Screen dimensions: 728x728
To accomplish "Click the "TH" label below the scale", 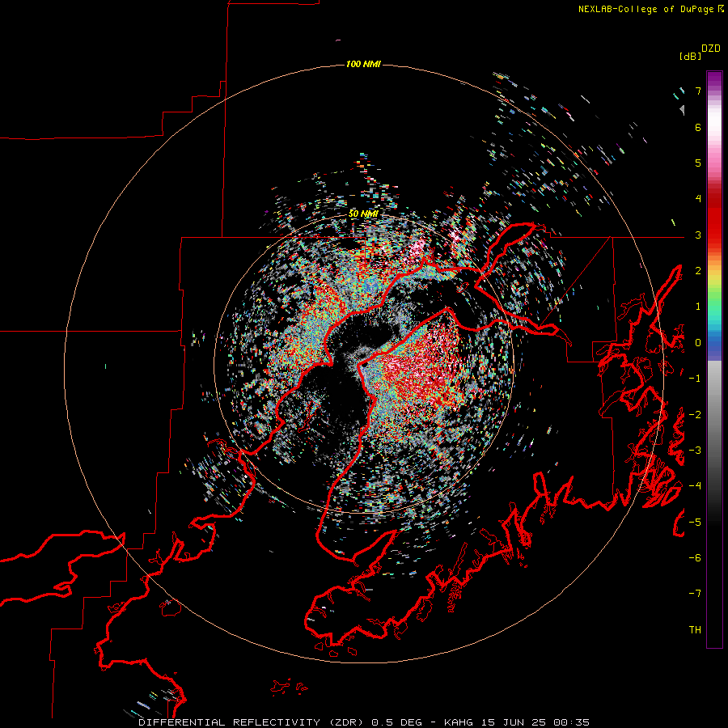I will coord(695,630).
